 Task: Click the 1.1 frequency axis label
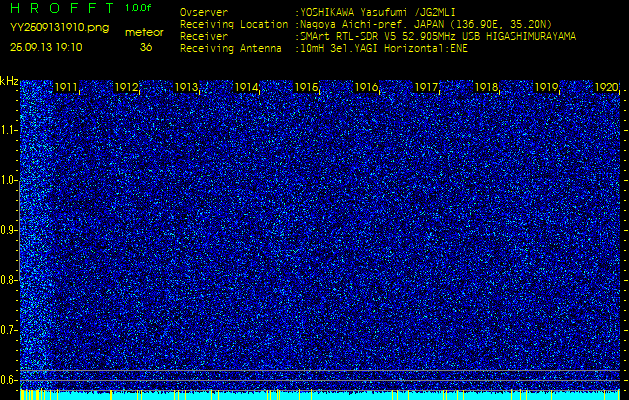pos(7,131)
